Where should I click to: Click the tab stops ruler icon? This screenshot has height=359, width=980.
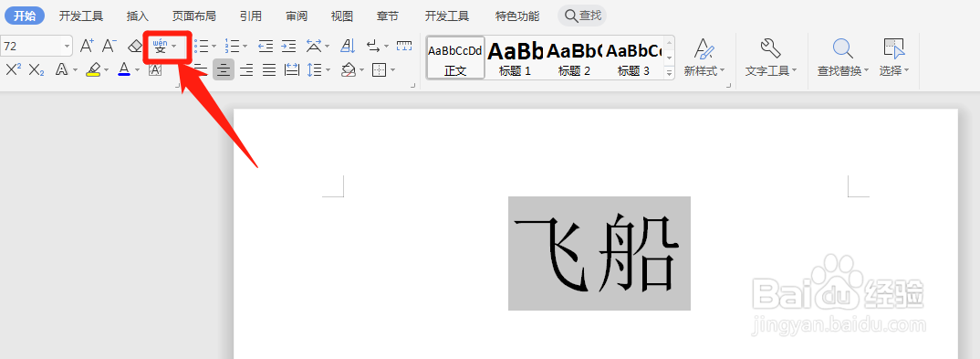(404, 46)
